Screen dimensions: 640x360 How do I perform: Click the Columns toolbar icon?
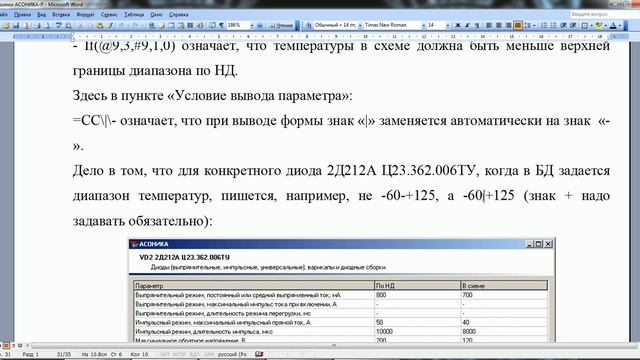(x=190, y=25)
